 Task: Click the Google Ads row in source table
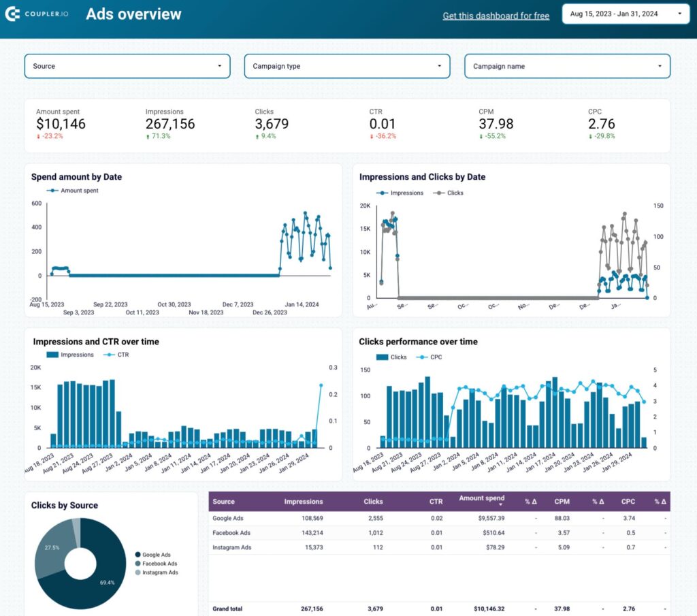click(x=439, y=518)
